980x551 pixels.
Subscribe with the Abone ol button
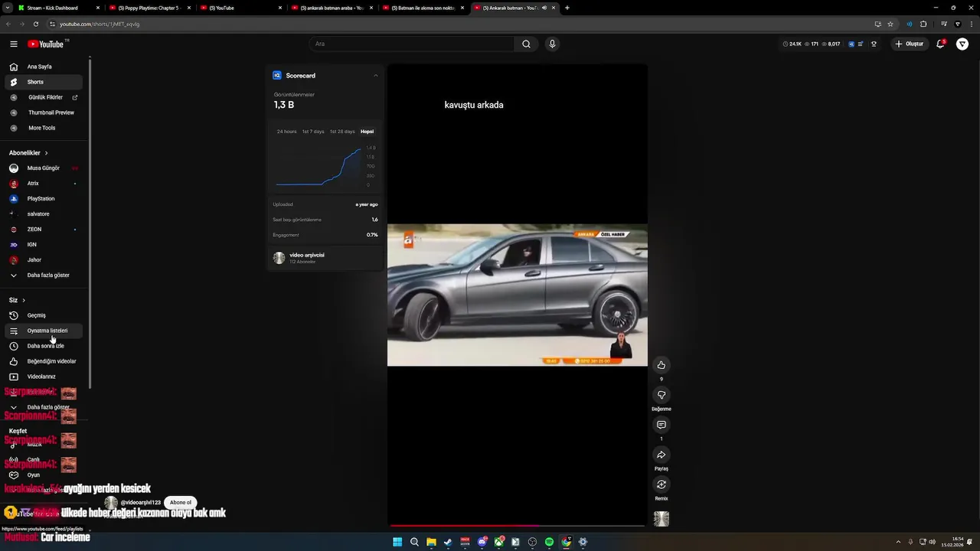[181, 503]
